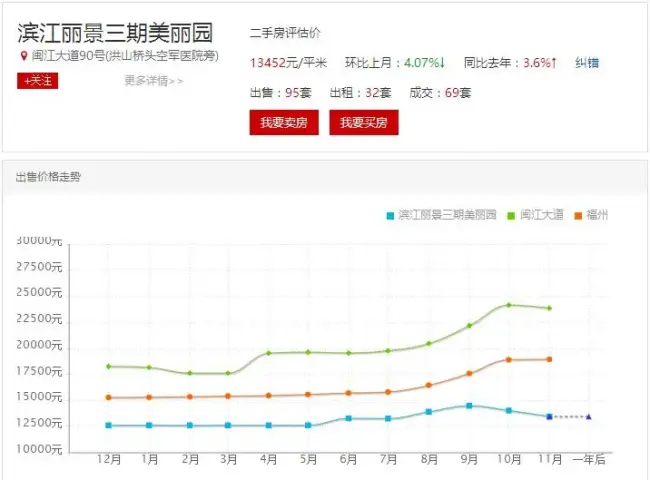Toggle 闽江大道 legend green swatch

pyautogui.click(x=511, y=216)
